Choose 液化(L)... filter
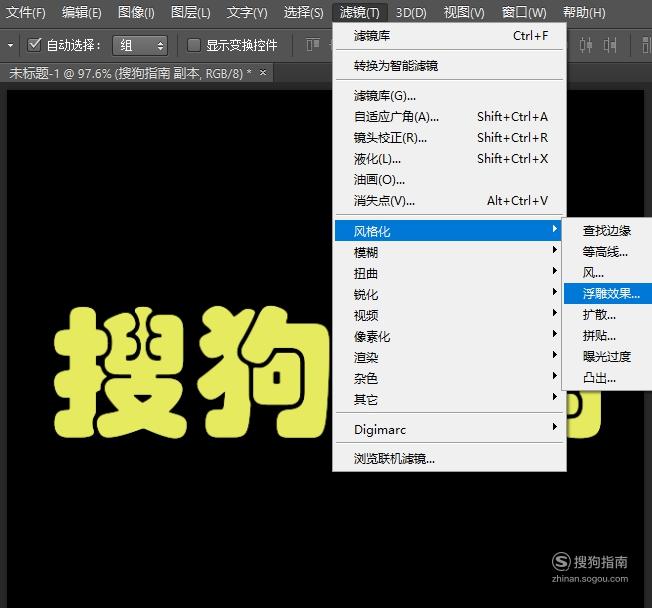The image size is (652, 608). click(449, 159)
